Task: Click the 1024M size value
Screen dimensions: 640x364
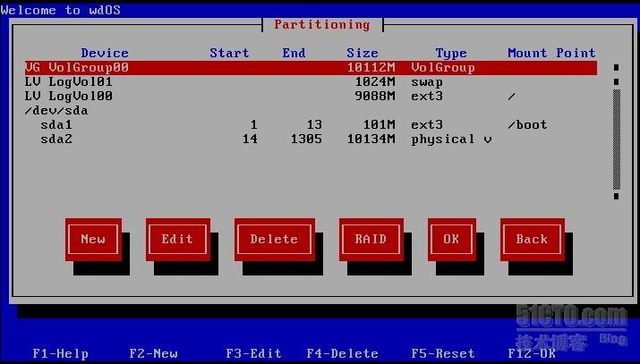Action: pos(375,82)
